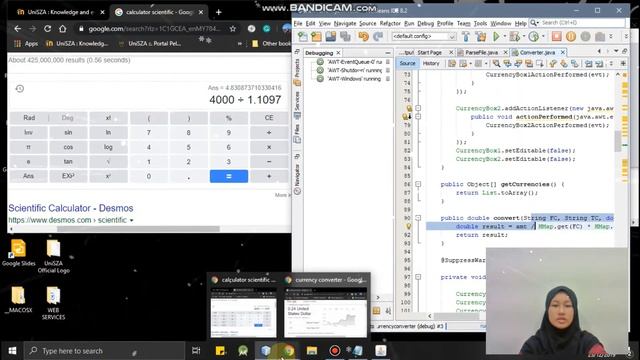The image size is (640, 360).
Task: Reload page in Chrome
Action: pyautogui.click(x=47, y=29)
